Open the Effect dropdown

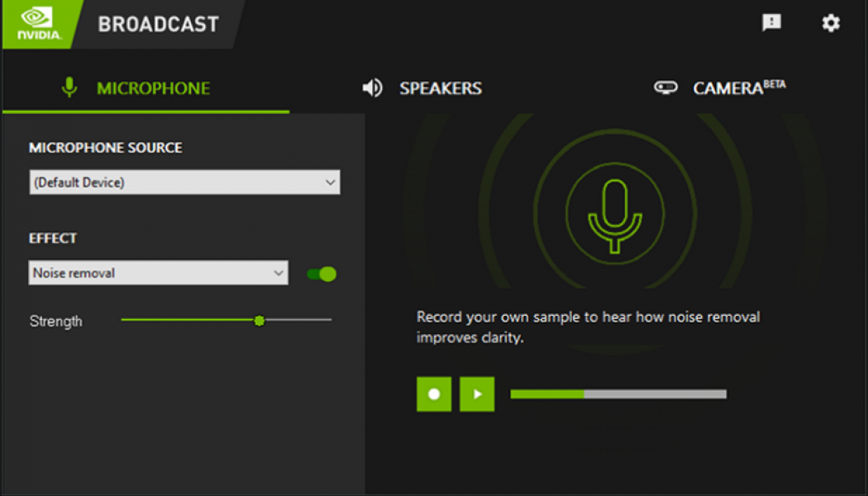click(x=157, y=273)
